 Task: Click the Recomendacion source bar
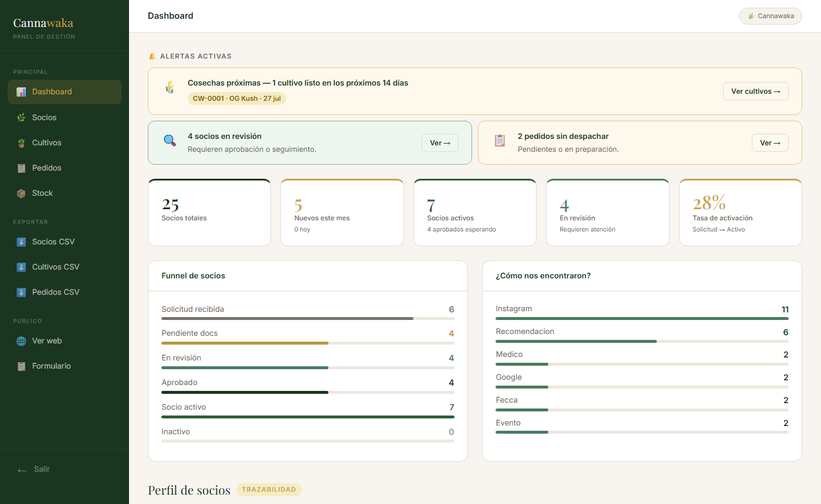tap(642, 341)
